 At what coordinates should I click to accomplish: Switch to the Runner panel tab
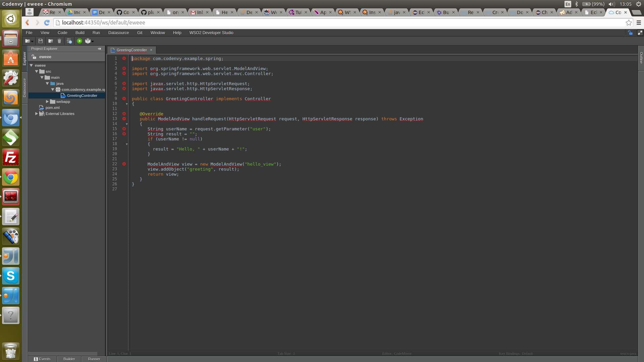94,359
